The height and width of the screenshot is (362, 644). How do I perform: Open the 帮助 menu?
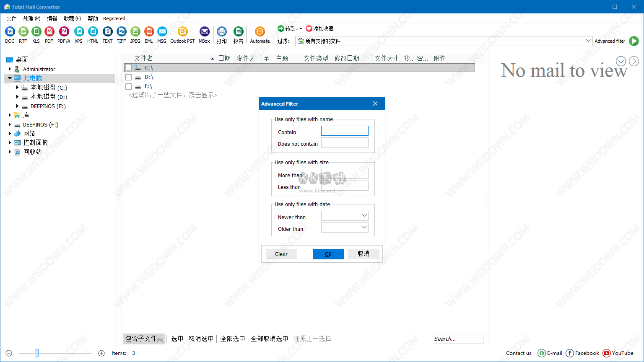(92, 18)
